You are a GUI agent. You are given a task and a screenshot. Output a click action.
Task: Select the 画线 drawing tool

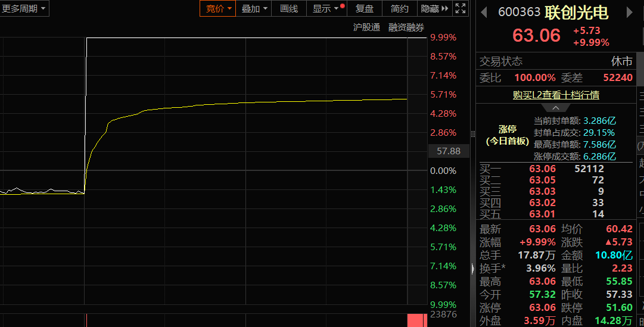pyautogui.click(x=289, y=8)
